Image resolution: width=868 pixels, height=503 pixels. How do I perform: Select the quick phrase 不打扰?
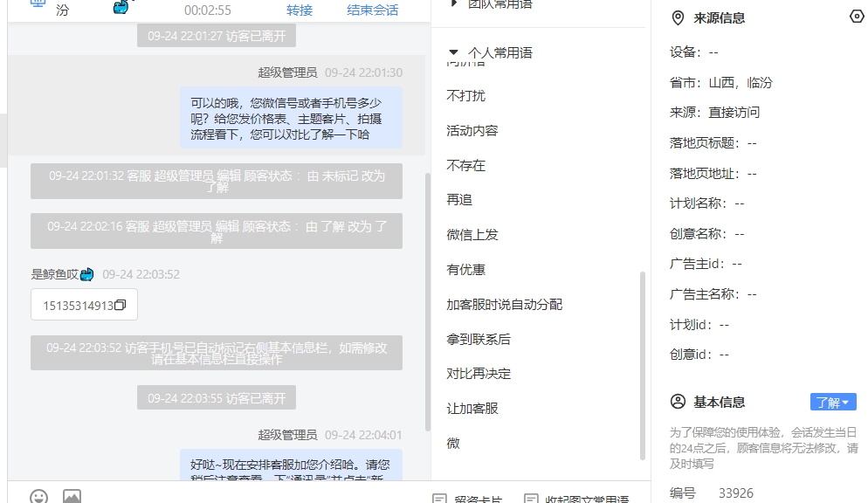(466, 96)
